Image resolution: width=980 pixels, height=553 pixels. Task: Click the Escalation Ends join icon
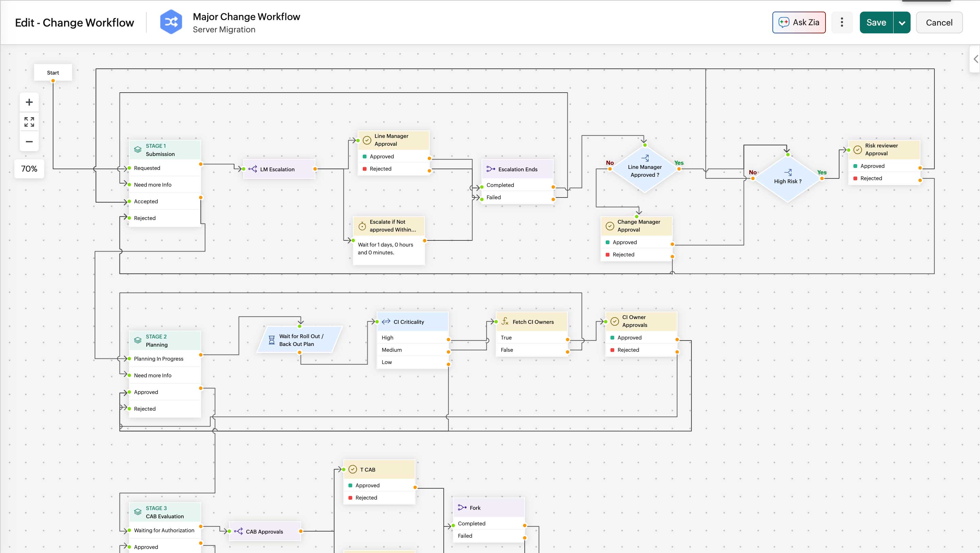(491, 169)
